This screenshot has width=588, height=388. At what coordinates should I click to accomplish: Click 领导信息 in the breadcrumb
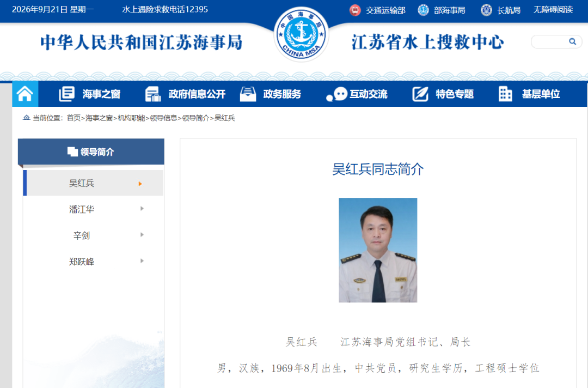point(163,118)
